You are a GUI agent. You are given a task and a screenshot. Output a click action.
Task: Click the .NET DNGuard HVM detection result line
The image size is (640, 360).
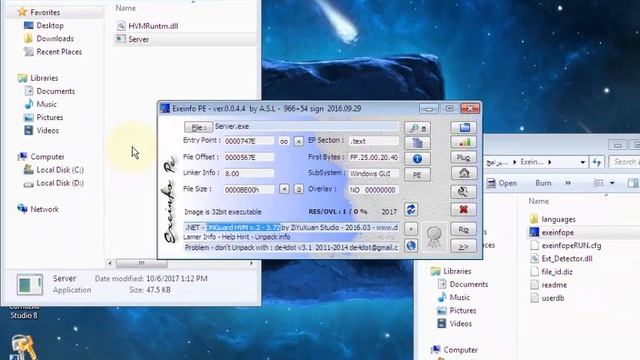[x=291, y=227]
